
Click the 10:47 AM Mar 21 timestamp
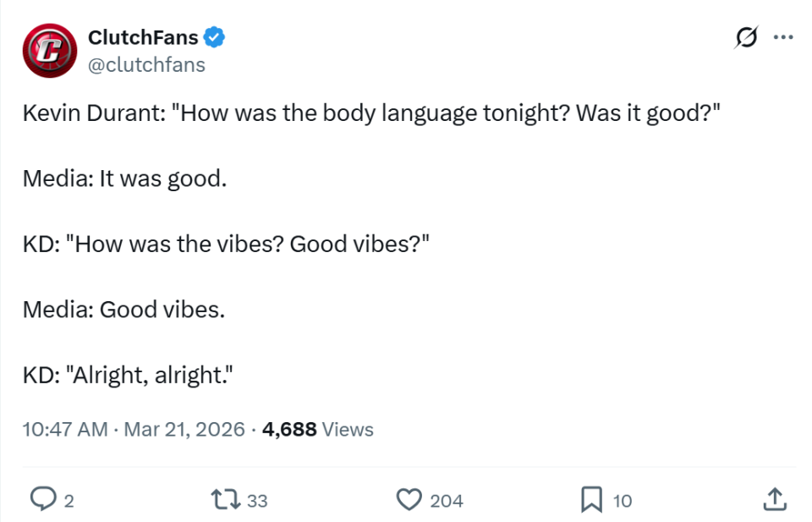pos(134,429)
